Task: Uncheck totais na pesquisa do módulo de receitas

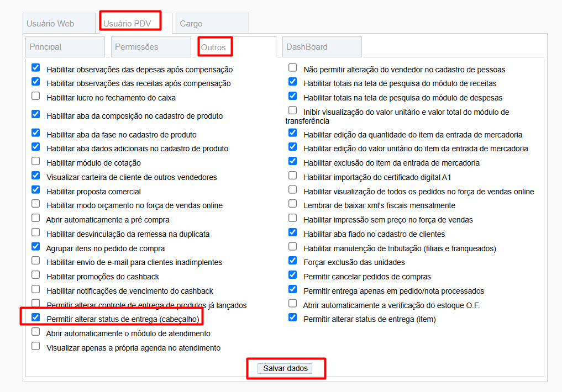Action: pyautogui.click(x=292, y=81)
